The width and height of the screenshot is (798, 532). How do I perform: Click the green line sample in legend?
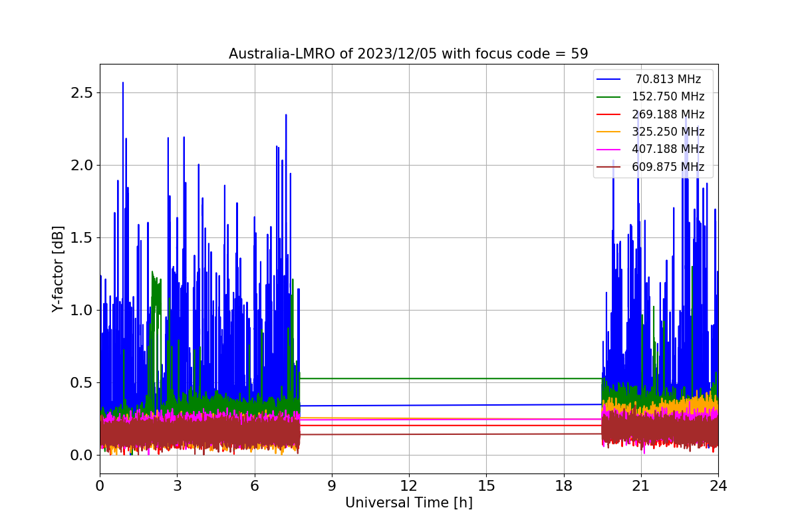[609, 97]
